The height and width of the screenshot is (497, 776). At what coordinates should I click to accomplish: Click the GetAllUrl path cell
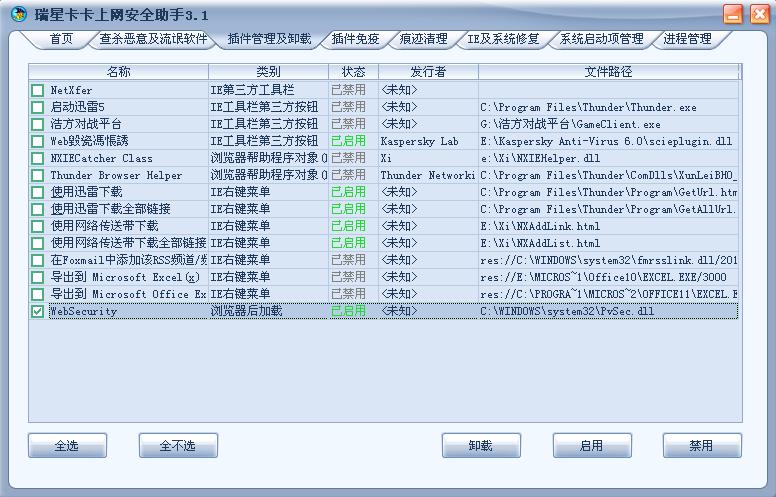pos(609,209)
